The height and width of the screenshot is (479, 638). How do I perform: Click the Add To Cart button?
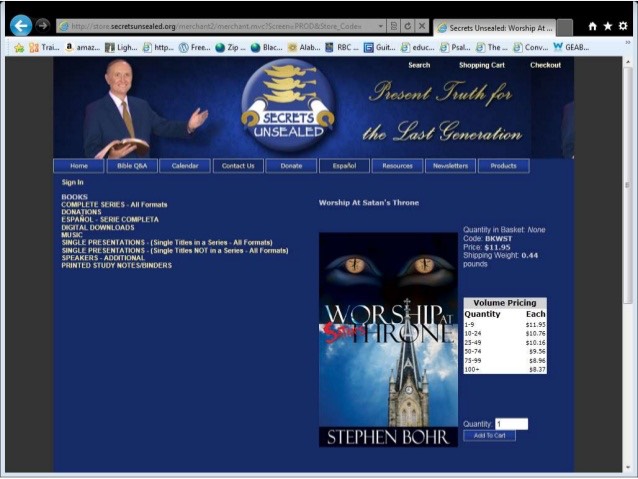[489, 436]
